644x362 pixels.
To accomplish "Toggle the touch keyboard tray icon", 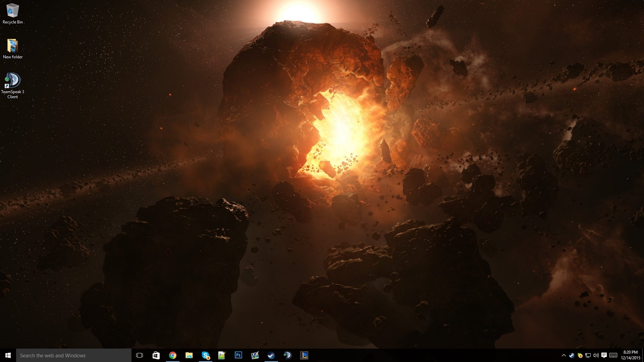I will click(x=613, y=355).
